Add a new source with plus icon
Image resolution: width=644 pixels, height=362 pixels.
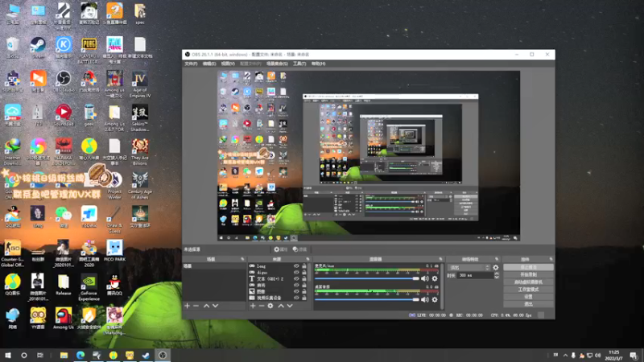253,306
